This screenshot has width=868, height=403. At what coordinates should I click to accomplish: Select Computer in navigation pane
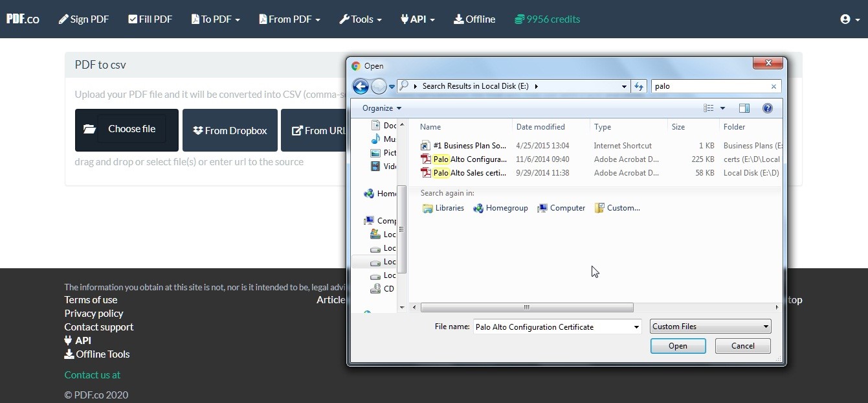click(381, 221)
